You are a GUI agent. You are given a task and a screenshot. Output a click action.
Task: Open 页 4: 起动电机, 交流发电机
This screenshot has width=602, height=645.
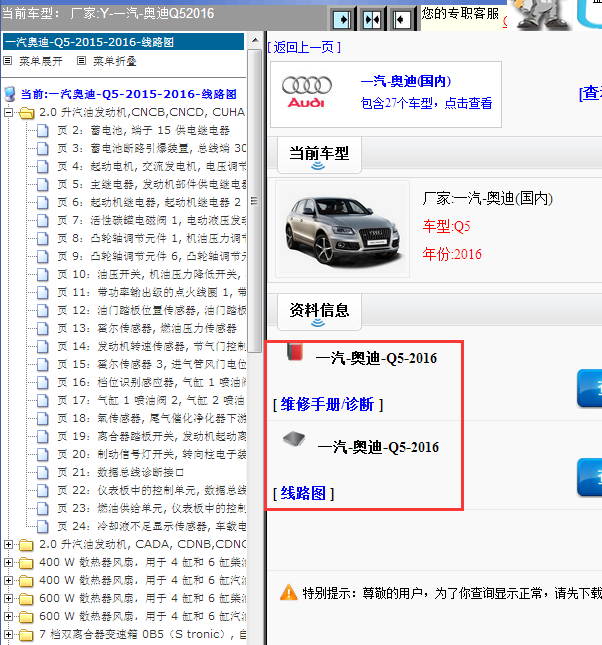tap(151, 166)
